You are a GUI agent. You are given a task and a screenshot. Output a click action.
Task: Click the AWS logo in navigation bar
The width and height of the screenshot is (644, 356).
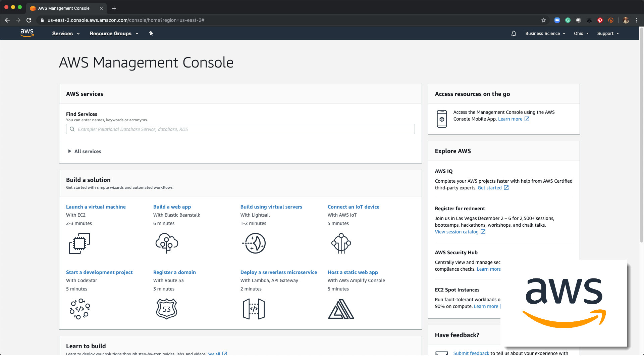click(x=27, y=33)
